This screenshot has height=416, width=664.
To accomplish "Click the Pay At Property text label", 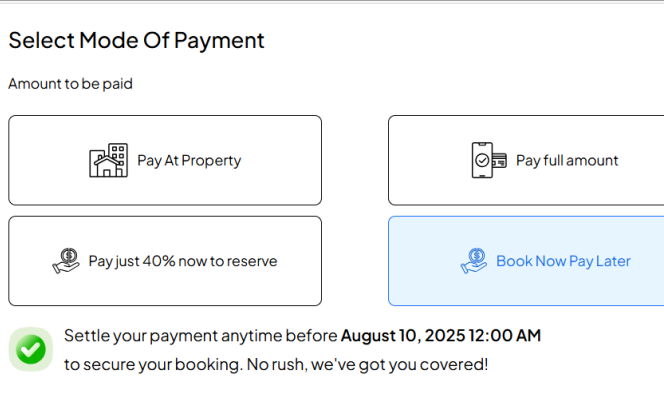I will (x=189, y=160).
